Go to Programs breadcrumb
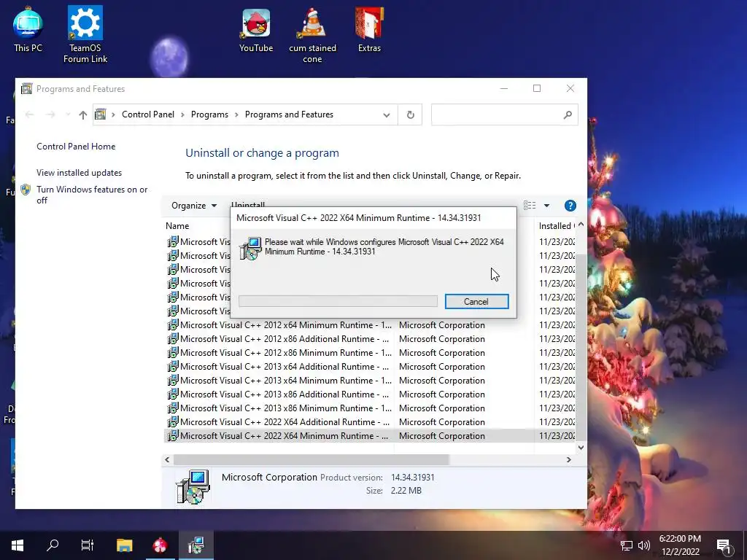This screenshot has width=747, height=560. point(209,114)
